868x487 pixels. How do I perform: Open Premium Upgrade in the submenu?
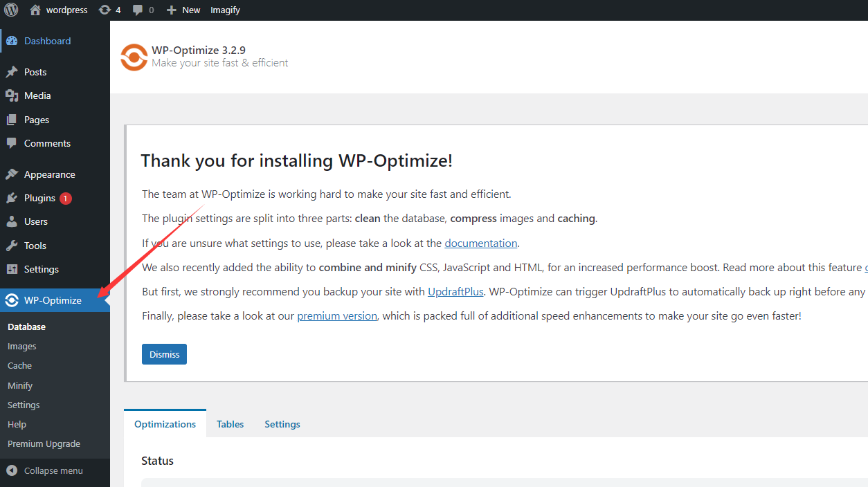[x=44, y=443]
